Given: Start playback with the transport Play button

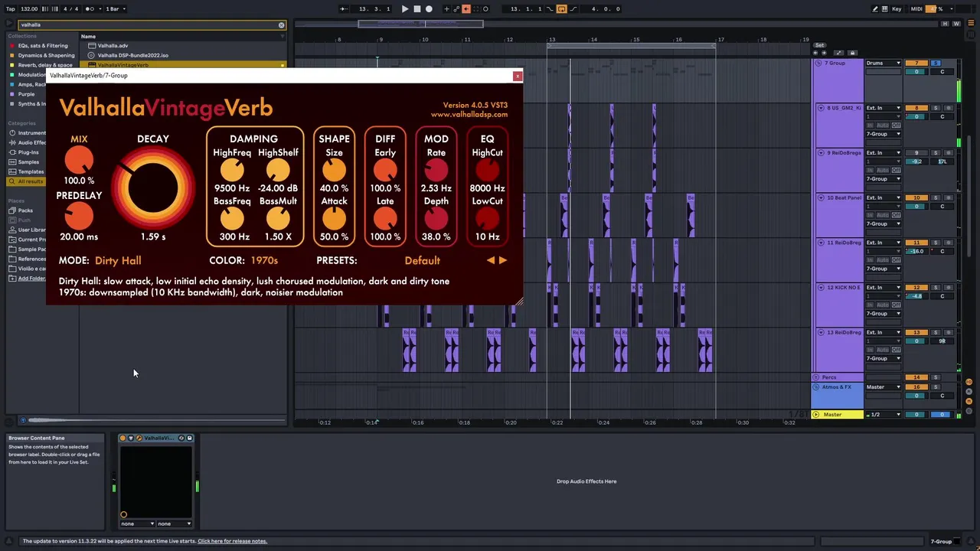Looking at the screenshot, I should pos(405,9).
